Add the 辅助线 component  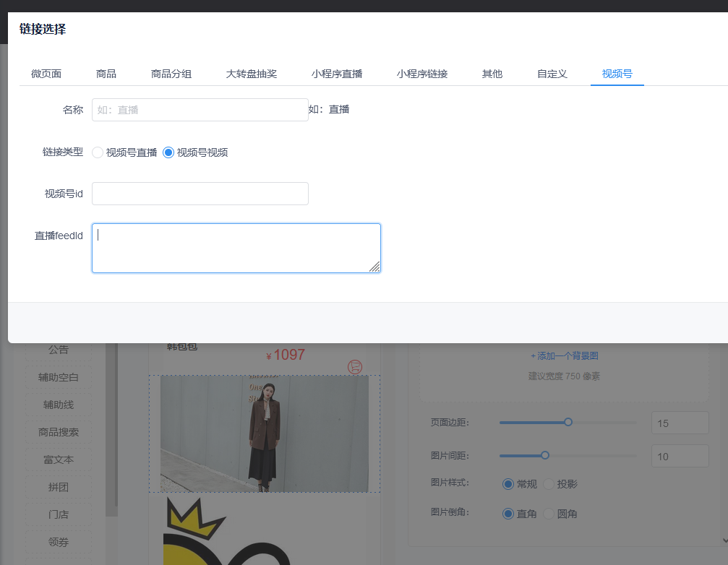pyautogui.click(x=59, y=405)
